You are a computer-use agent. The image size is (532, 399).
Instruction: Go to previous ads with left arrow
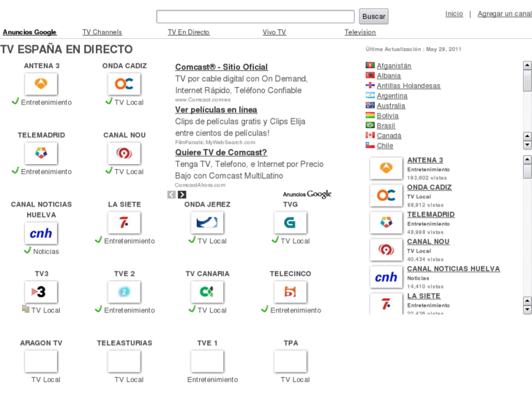coord(171,195)
